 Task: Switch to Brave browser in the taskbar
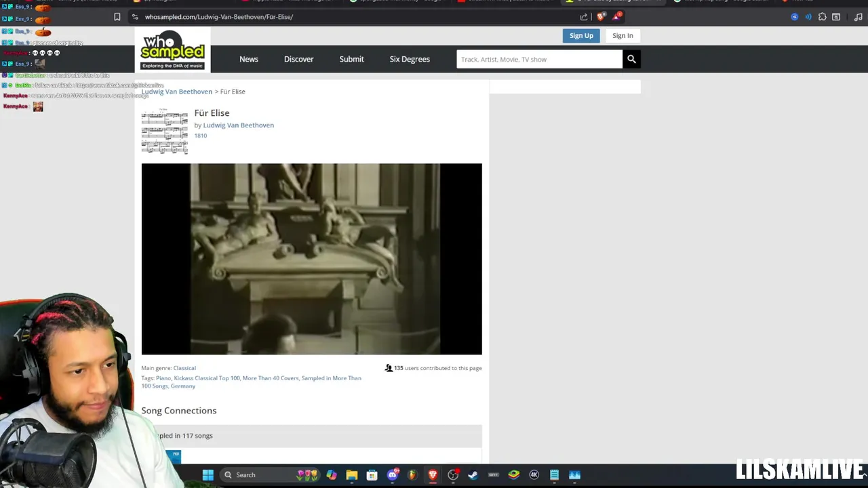point(433,474)
